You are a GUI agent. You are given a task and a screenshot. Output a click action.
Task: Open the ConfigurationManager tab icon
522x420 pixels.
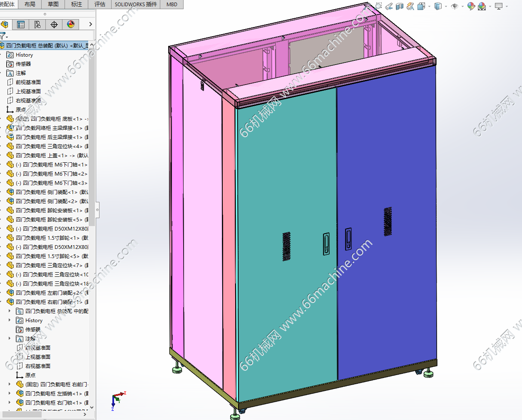tap(37, 25)
